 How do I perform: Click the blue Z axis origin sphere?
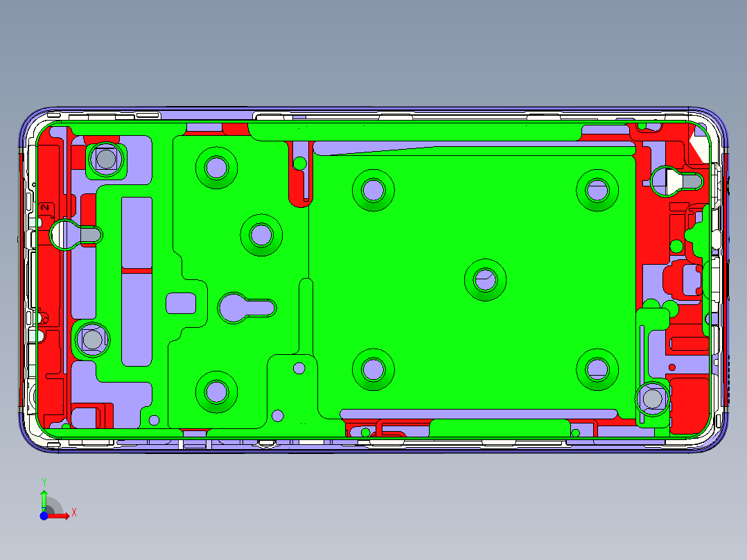44,516
